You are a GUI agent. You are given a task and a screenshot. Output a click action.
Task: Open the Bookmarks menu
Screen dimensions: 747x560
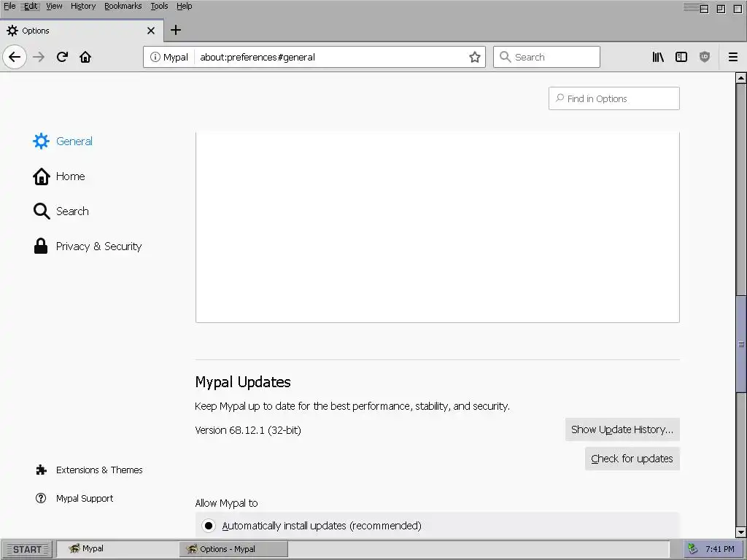click(x=123, y=6)
